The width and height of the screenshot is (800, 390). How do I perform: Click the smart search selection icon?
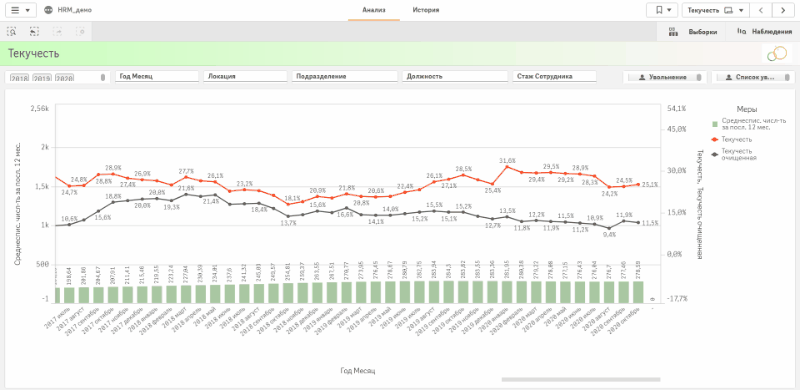pos(11,32)
